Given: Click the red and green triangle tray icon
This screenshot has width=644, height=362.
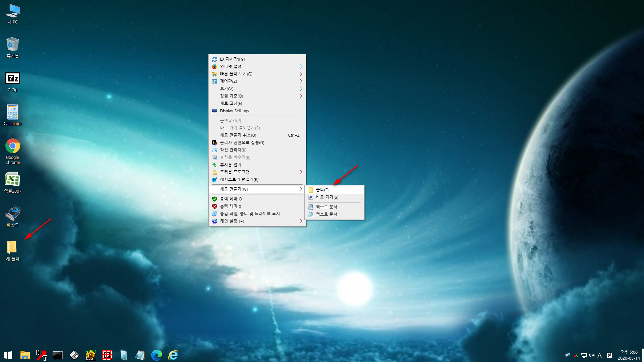Looking at the screenshot, I should (x=576, y=355).
